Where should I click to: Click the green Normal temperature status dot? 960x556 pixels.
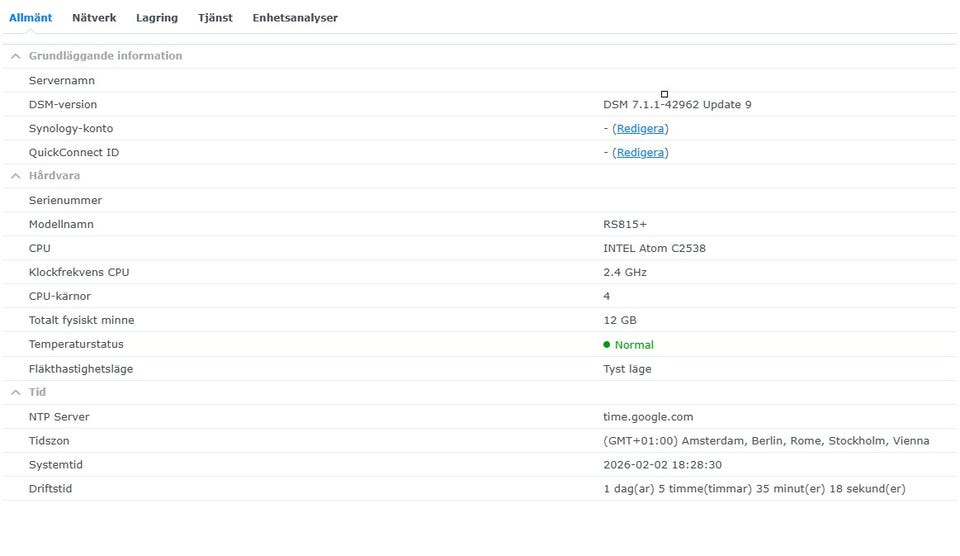tap(607, 345)
